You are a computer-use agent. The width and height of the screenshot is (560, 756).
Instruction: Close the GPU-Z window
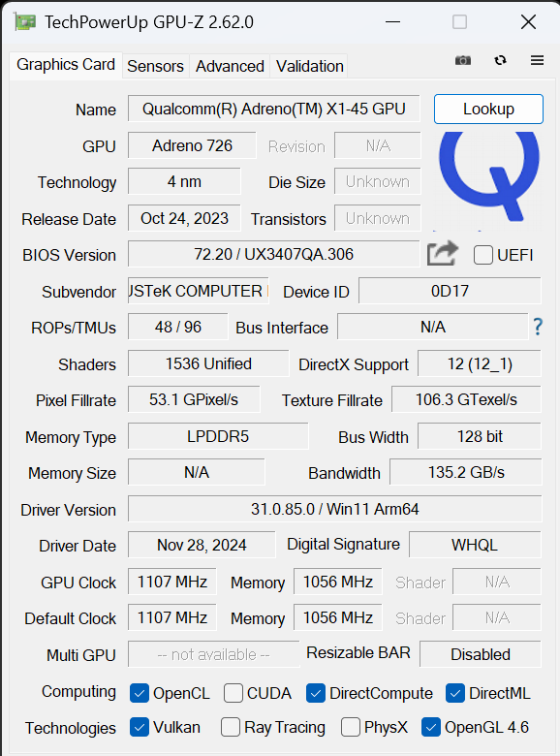(528, 21)
